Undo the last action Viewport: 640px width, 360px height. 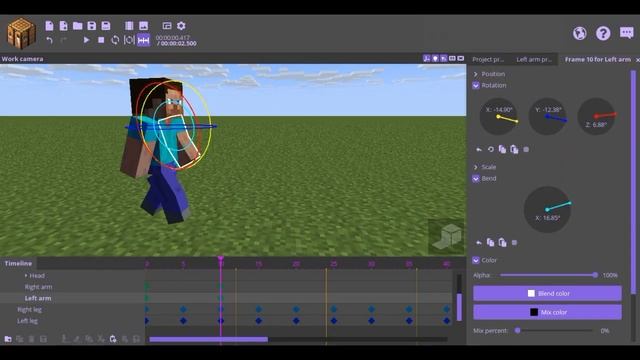coord(49,40)
